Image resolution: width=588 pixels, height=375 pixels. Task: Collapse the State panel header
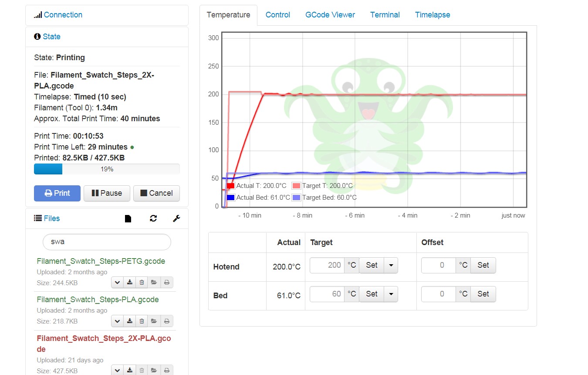(51, 37)
